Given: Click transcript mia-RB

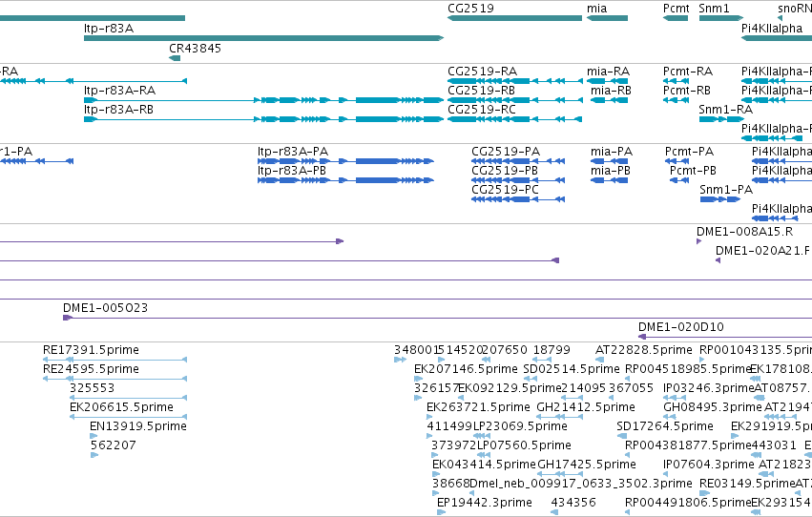Looking at the screenshot, I should pyautogui.click(x=609, y=100).
